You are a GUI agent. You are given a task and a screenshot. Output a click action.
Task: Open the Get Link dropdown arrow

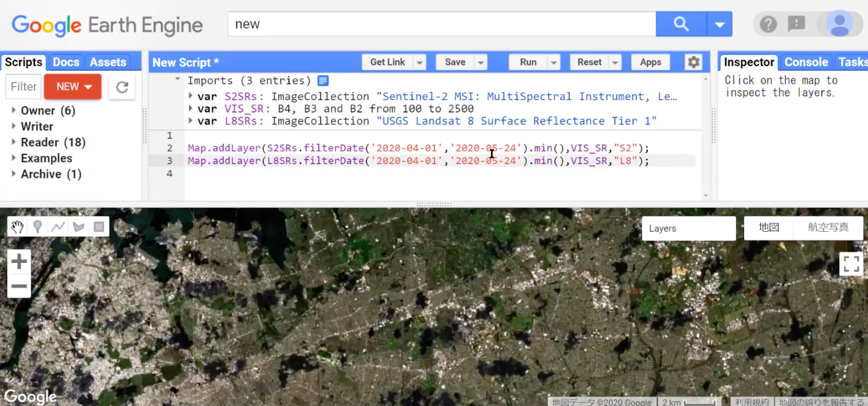click(x=419, y=62)
